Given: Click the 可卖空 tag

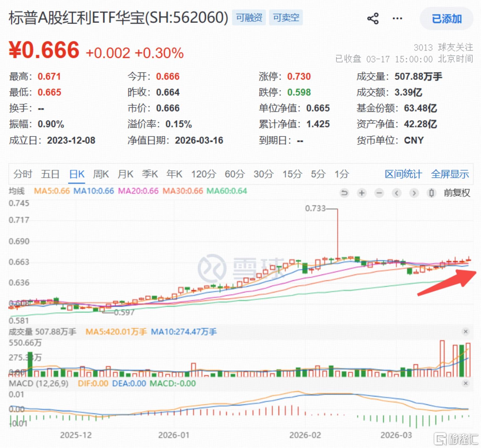Looking at the screenshot, I should [286, 18].
